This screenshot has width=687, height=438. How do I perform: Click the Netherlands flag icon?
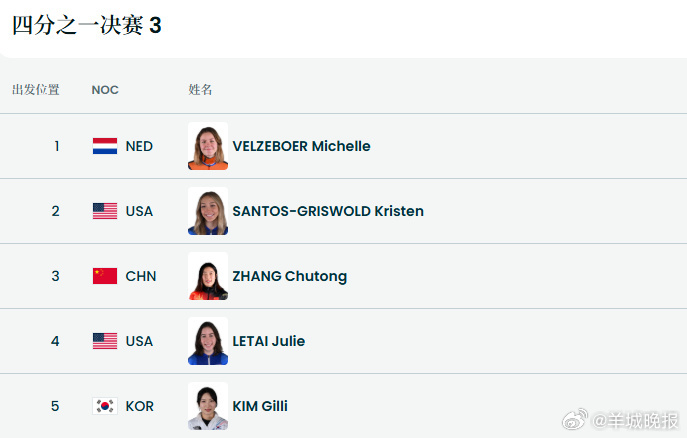pos(105,146)
